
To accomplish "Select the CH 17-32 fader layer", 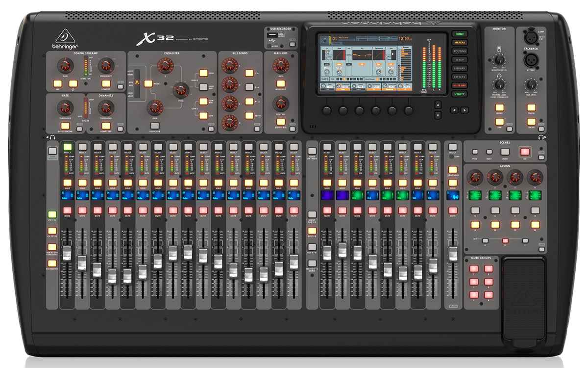I will (52, 230).
